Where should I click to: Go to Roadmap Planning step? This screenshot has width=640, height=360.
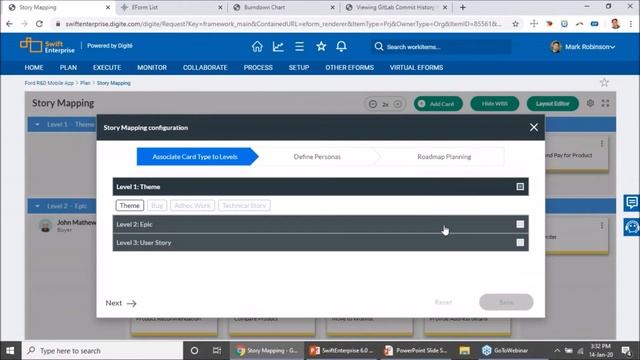444,157
